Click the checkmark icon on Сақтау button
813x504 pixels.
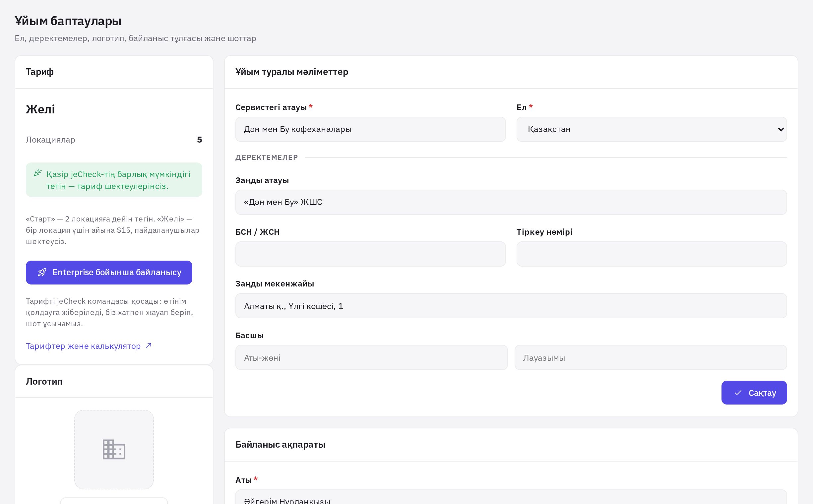point(738,393)
